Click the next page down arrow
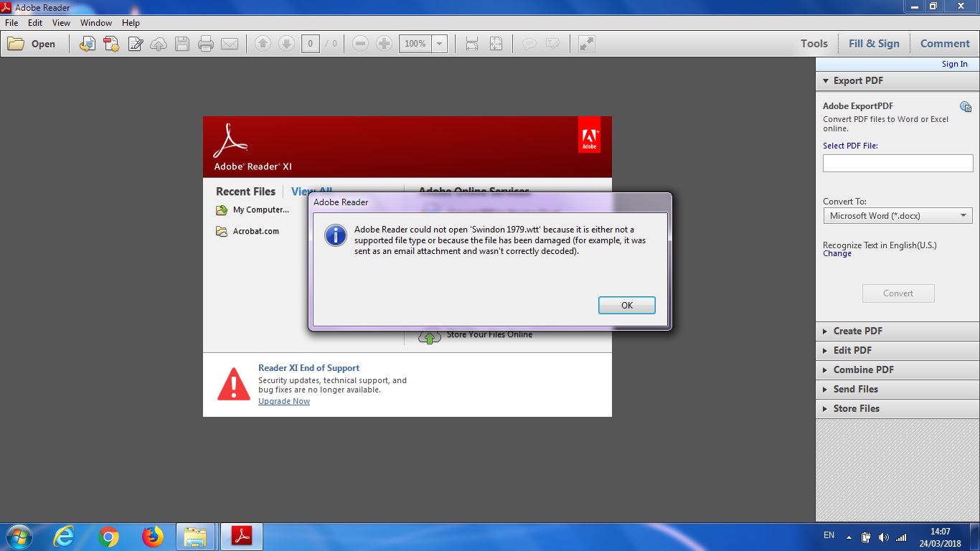The width and height of the screenshot is (980, 551). pos(286,44)
